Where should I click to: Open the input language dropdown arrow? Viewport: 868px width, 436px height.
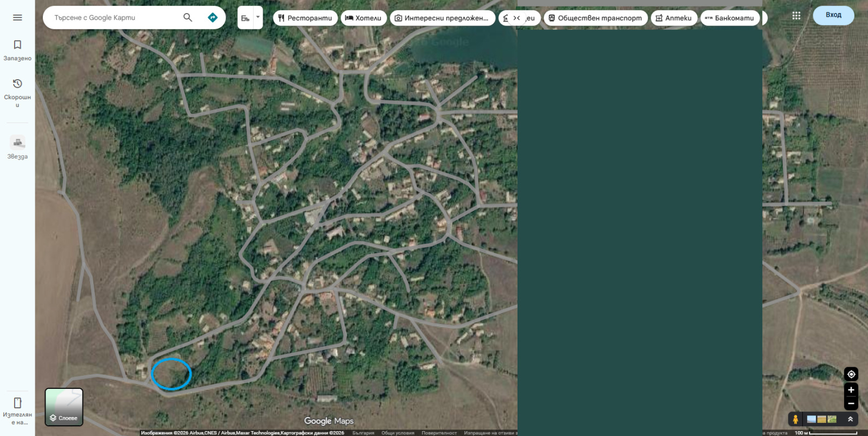point(258,17)
